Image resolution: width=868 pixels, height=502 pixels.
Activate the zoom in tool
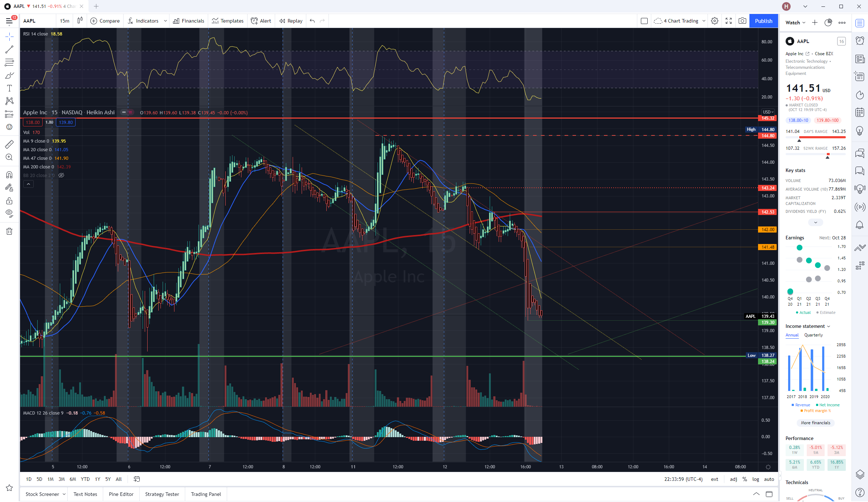pos(10,157)
